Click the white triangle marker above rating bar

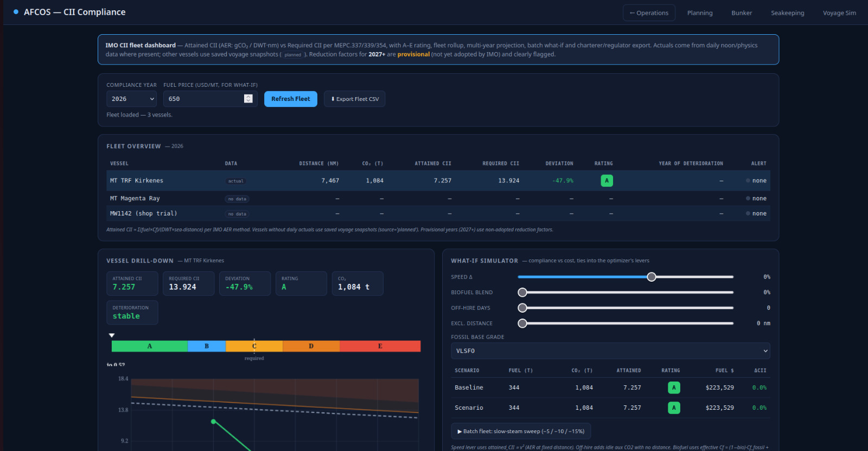(x=112, y=335)
